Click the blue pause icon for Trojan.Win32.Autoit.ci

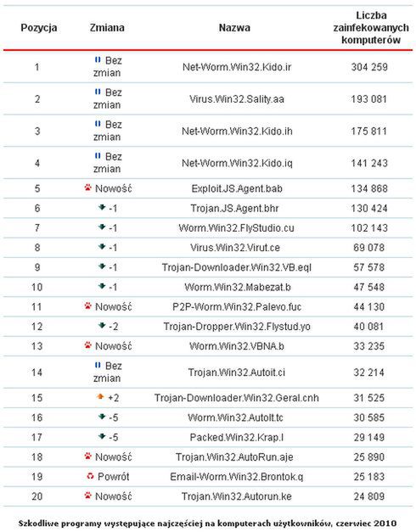[x=98, y=366]
